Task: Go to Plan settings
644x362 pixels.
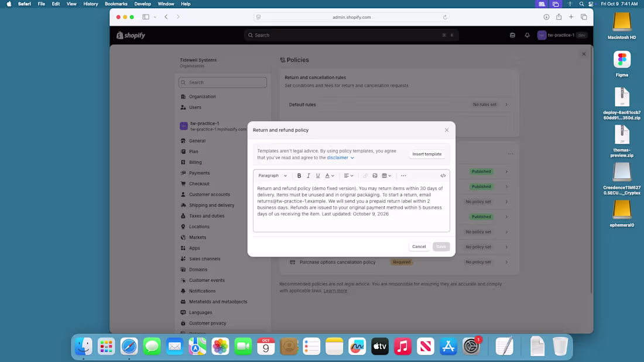Action: point(193,151)
